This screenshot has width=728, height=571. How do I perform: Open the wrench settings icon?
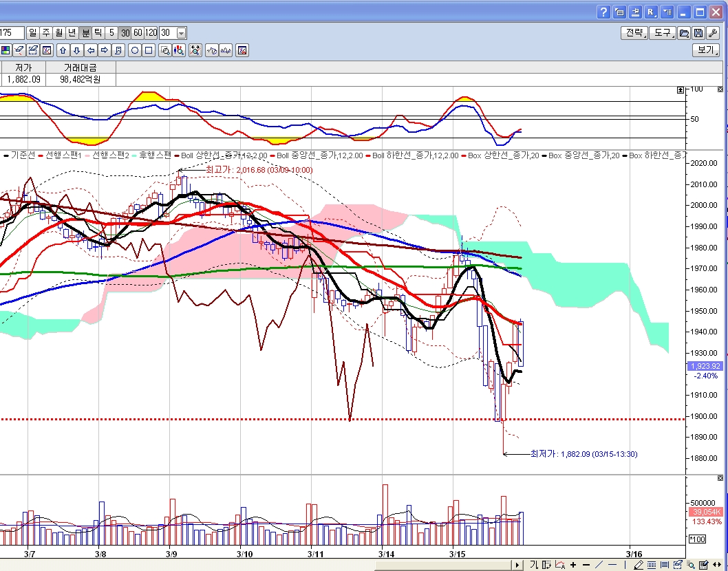[x=713, y=33]
